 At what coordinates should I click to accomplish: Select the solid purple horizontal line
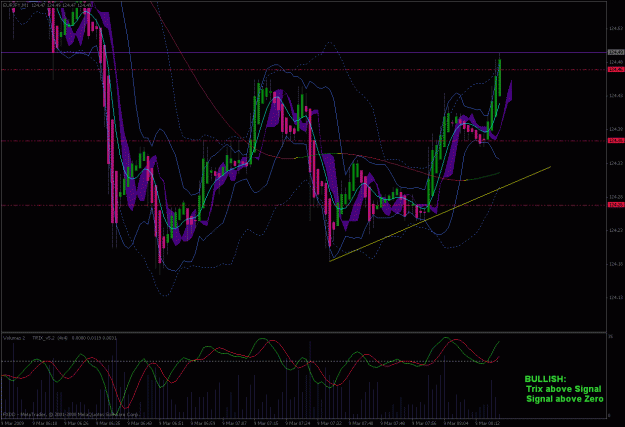(304, 52)
